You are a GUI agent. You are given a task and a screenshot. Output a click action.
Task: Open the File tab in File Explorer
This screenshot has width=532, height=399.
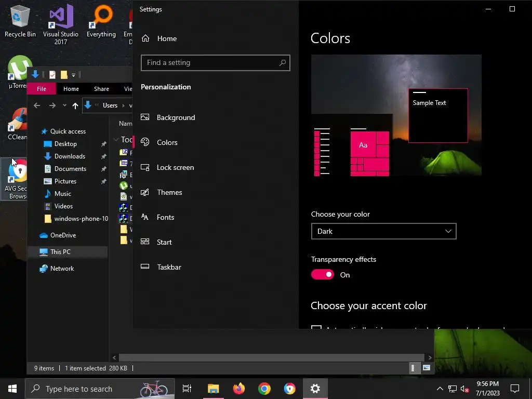pyautogui.click(x=42, y=89)
